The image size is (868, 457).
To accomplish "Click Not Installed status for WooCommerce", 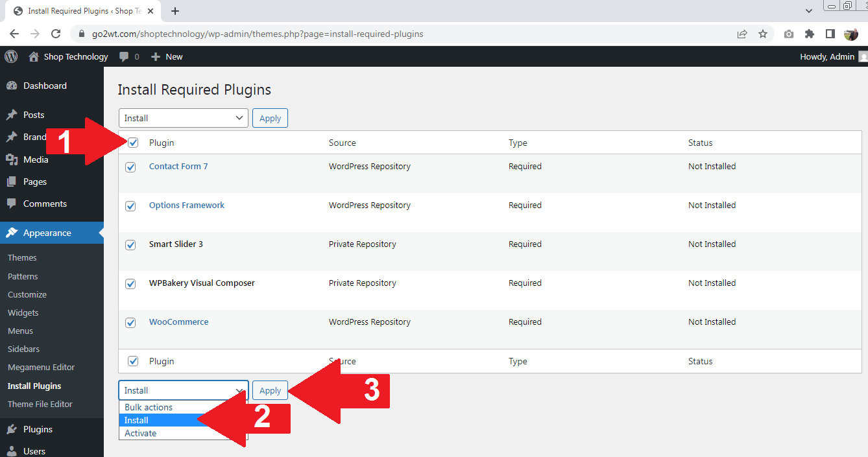I will 712,322.
